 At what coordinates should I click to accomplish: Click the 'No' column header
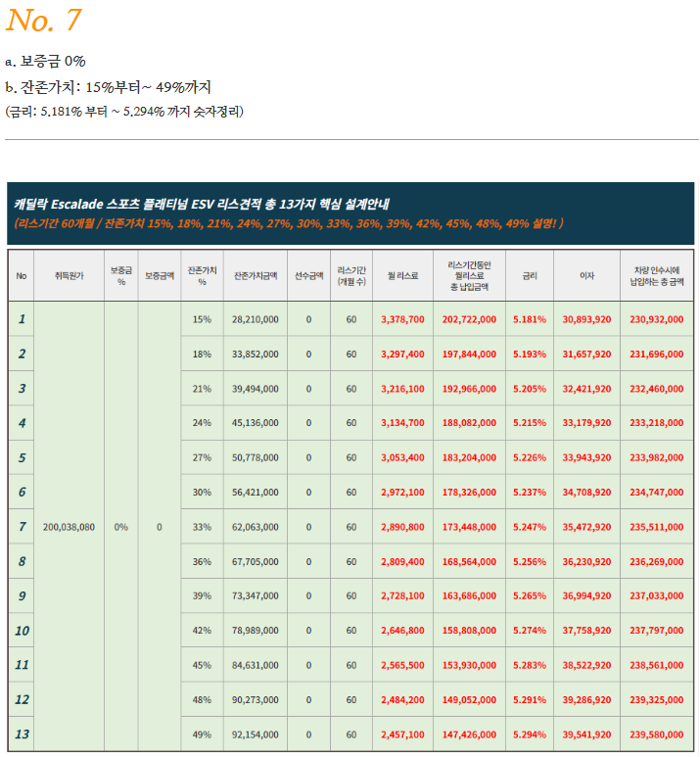pyautogui.click(x=22, y=275)
